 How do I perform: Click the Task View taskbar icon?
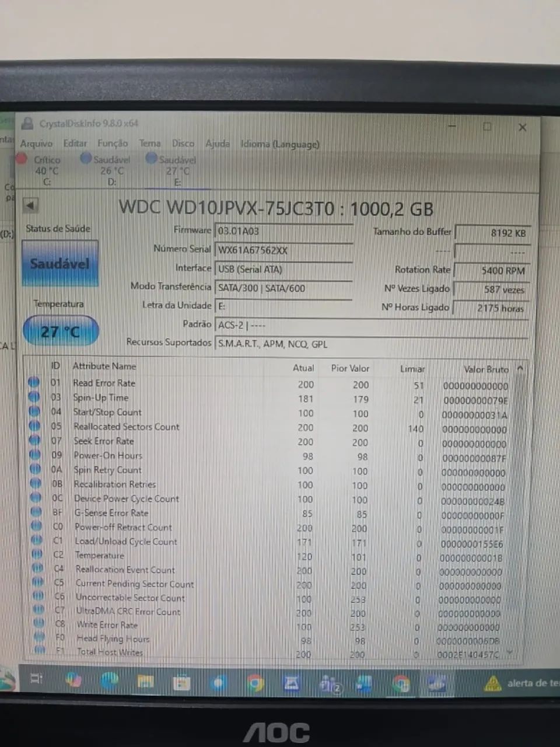(36, 679)
